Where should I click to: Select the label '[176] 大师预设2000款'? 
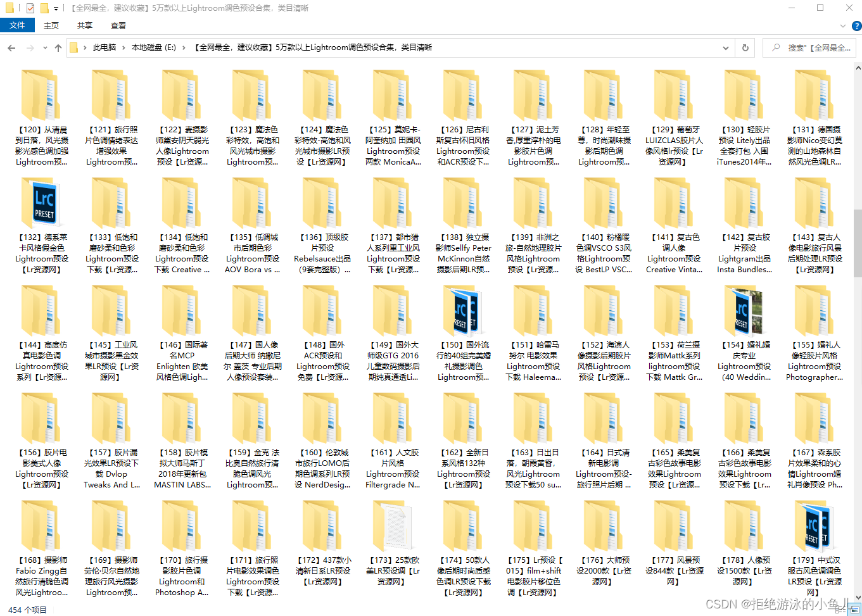[604, 570]
